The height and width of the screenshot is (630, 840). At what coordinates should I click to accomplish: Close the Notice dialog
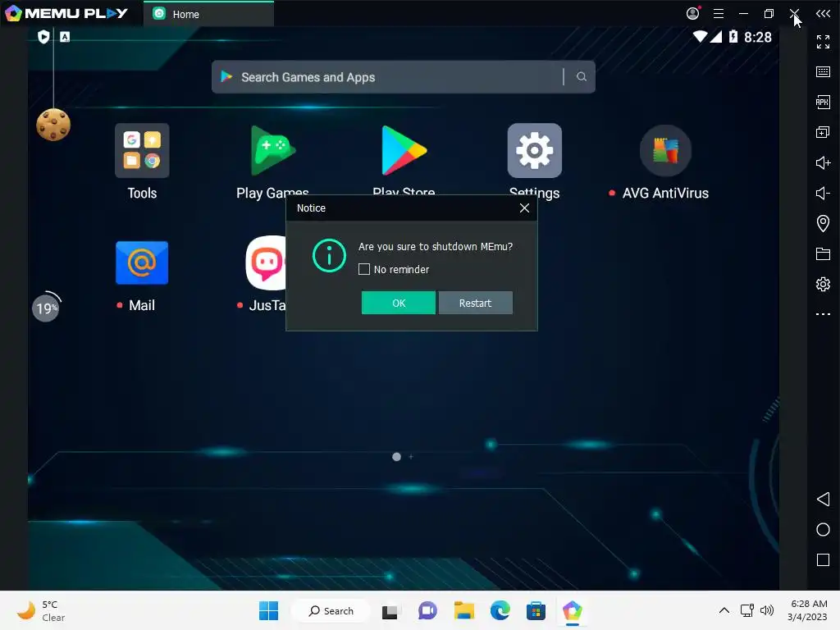[524, 208]
